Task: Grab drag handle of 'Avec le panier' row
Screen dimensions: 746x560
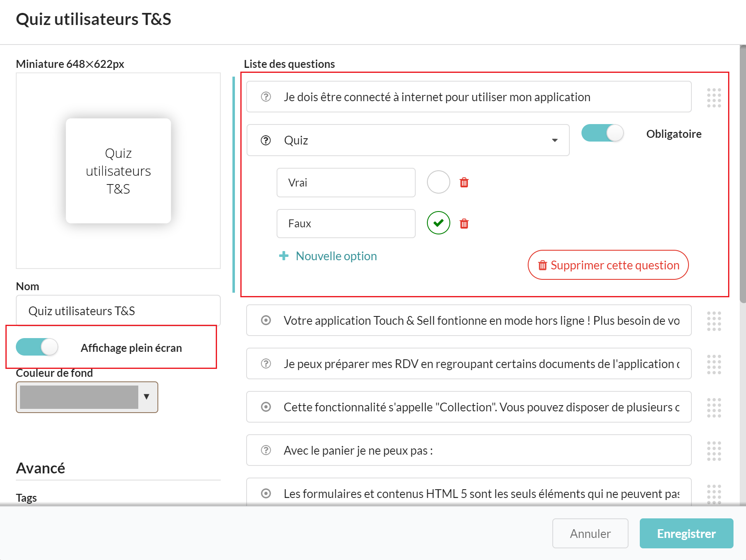Action: [714, 451]
